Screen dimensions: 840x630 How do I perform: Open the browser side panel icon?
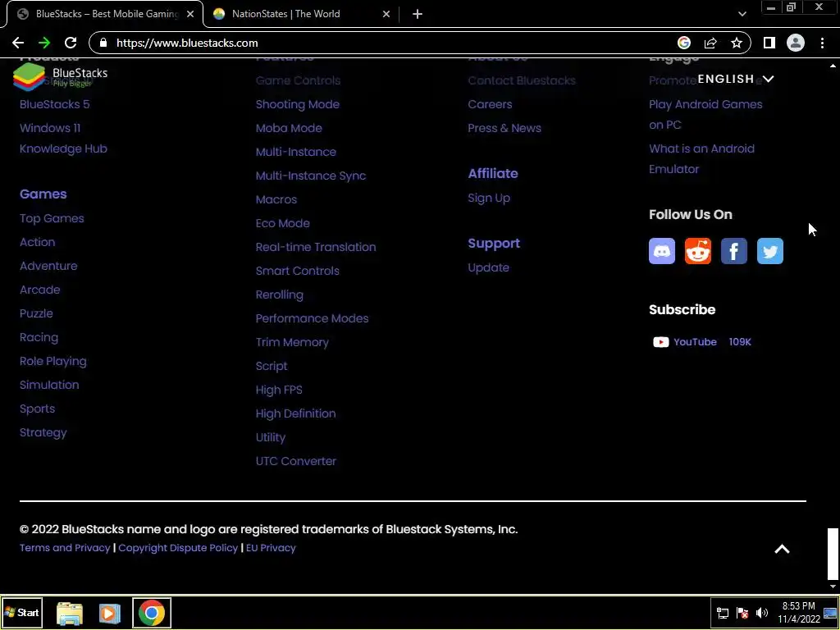click(769, 43)
